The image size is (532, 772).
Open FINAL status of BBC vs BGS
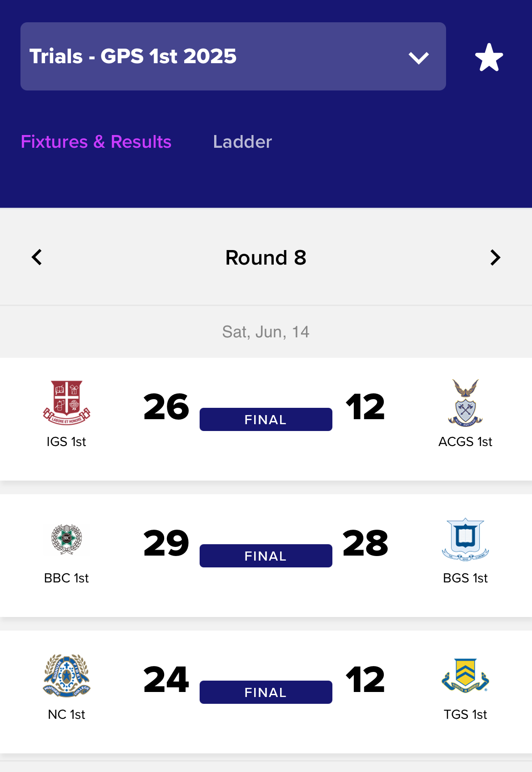point(266,556)
